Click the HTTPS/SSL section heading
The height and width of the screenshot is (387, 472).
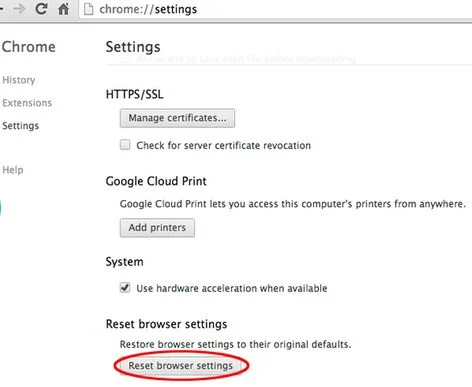134,94
